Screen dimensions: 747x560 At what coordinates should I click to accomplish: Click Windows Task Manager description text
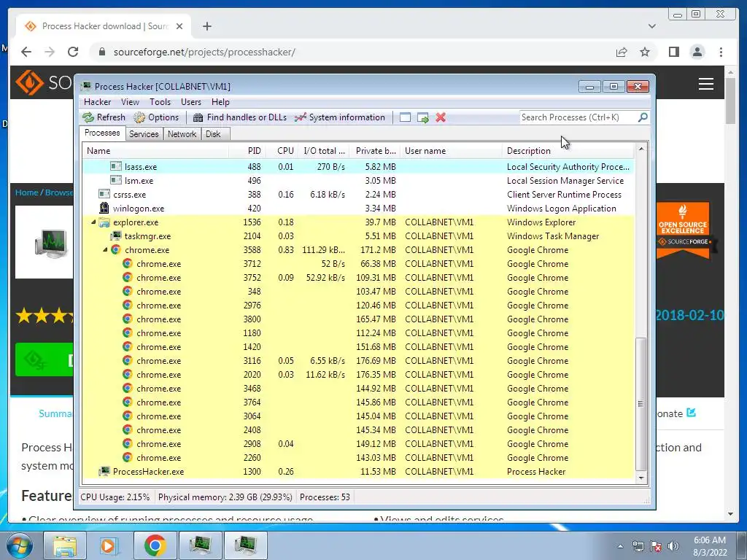[553, 236]
